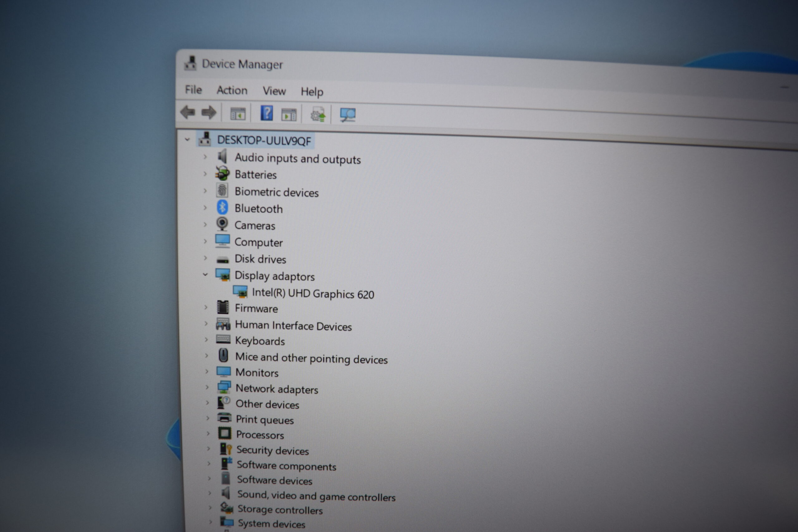This screenshot has height=532, width=798.
Task: Open the File menu
Action: tap(193, 89)
